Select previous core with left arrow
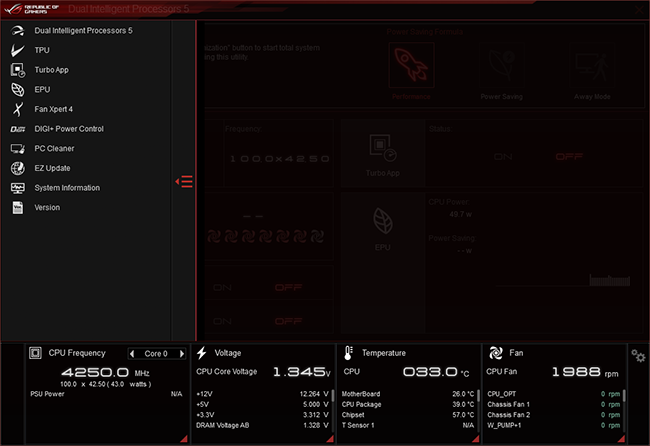Image resolution: width=650 pixels, height=446 pixels. 132,354
